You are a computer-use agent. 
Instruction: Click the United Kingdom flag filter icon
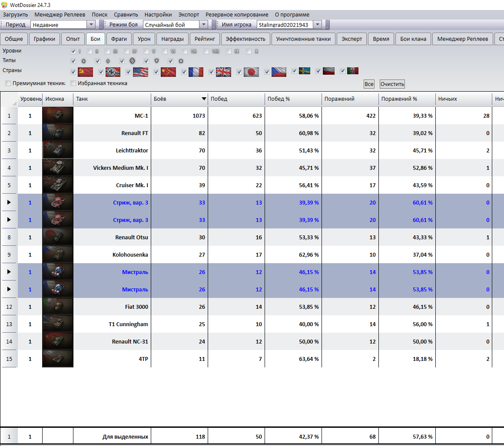pyautogui.click(x=223, y=72)
